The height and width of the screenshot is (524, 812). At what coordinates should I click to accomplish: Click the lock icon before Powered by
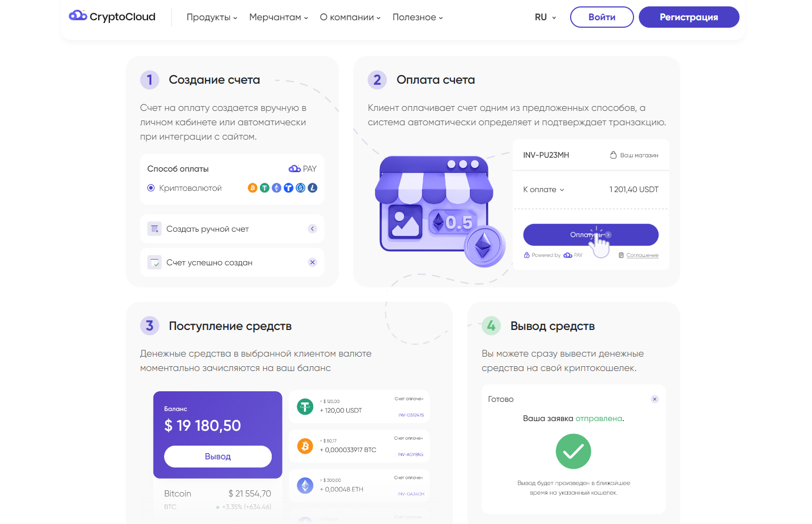526,255
